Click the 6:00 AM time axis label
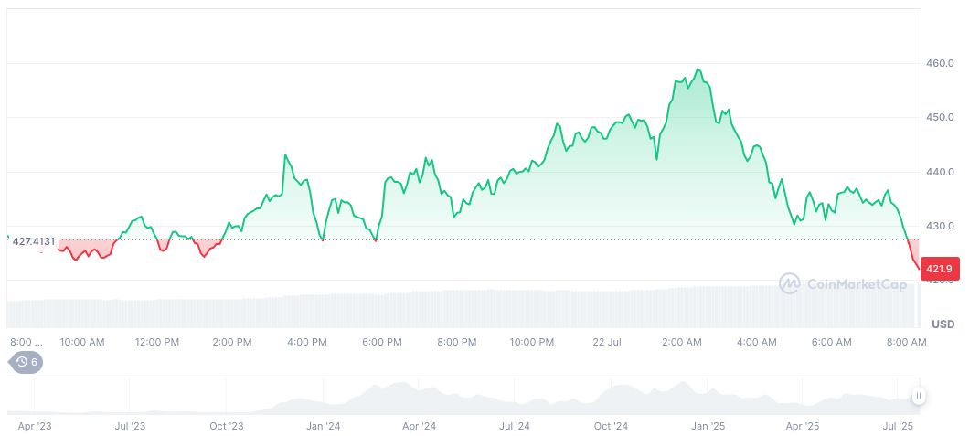The height and width of the screenshot is (436, 980). tap(832, 342)
